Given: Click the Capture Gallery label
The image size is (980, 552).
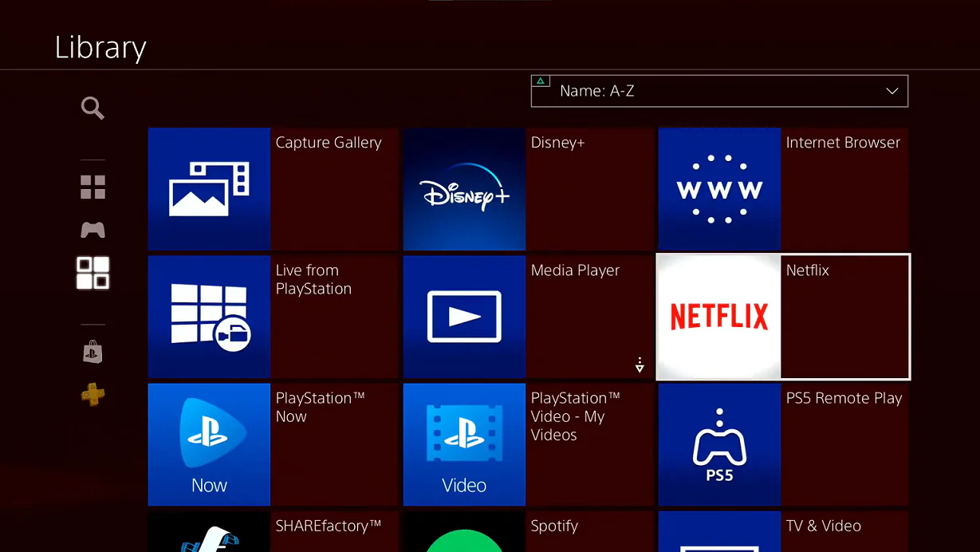Looking at the screenshot, I should point(329,143).
